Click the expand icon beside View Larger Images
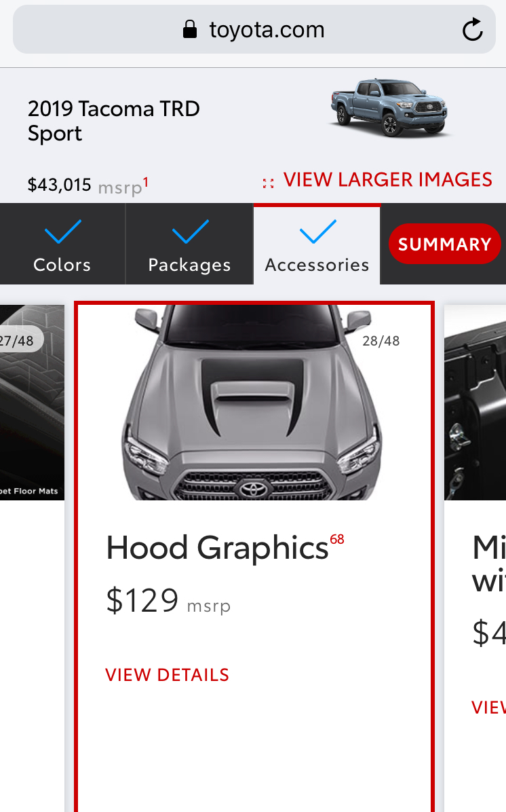 [x=268, y=183]
